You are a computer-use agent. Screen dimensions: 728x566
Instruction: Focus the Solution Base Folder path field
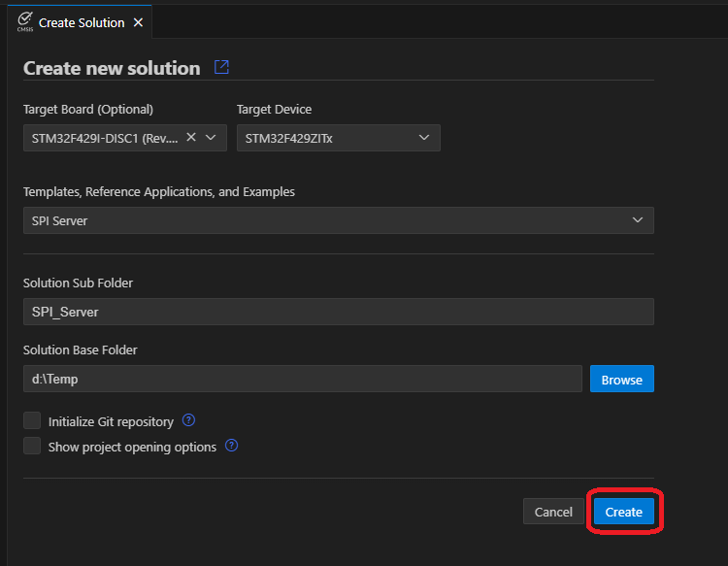302,380
